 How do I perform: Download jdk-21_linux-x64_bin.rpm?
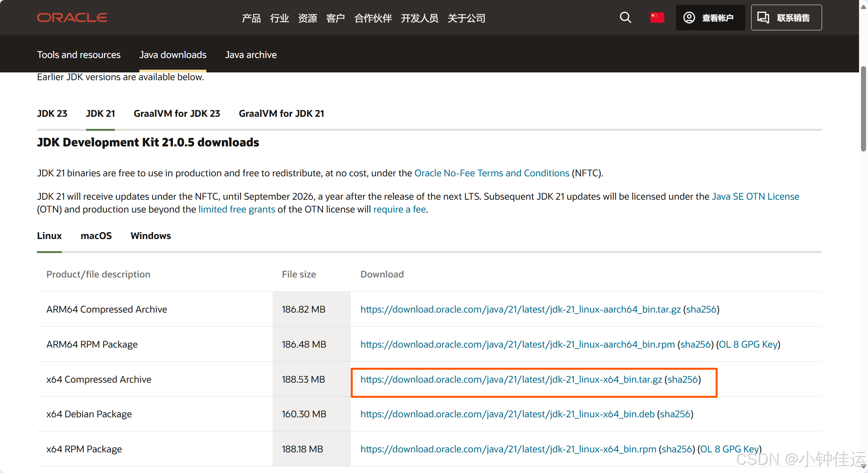pos(508,449)
